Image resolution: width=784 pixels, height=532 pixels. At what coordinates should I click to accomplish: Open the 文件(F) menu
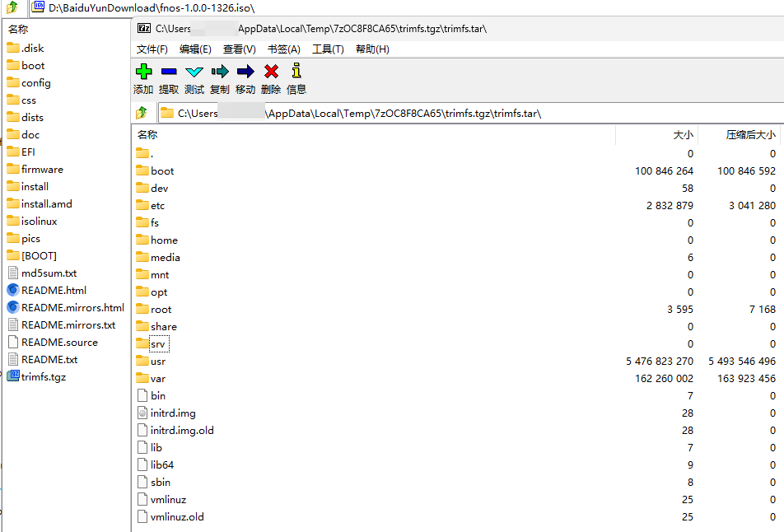click(x=152, y=49)
